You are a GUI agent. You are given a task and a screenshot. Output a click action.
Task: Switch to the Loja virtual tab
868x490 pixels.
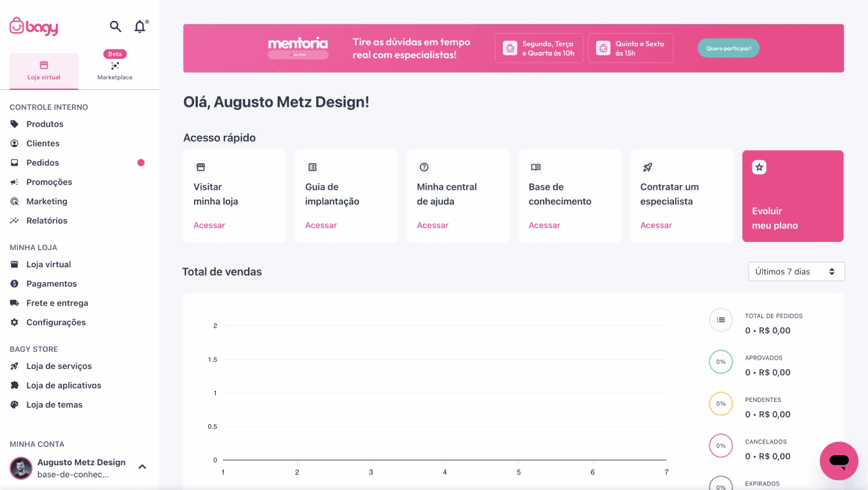pyautogui.click(x=44, y=71)
